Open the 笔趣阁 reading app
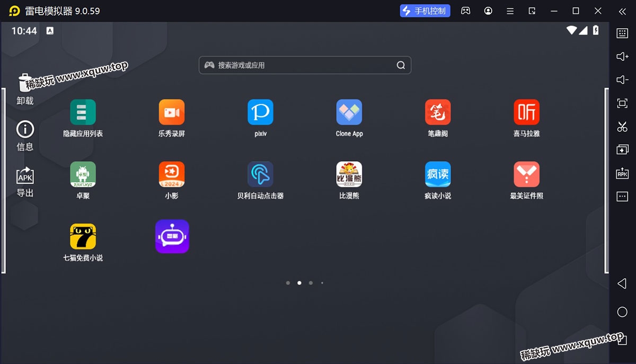 438,112
